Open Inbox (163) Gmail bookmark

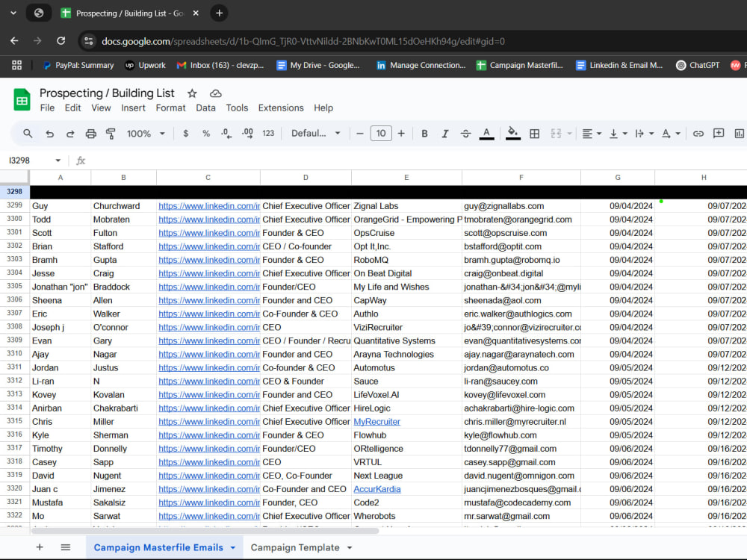(x=220, y=65)
